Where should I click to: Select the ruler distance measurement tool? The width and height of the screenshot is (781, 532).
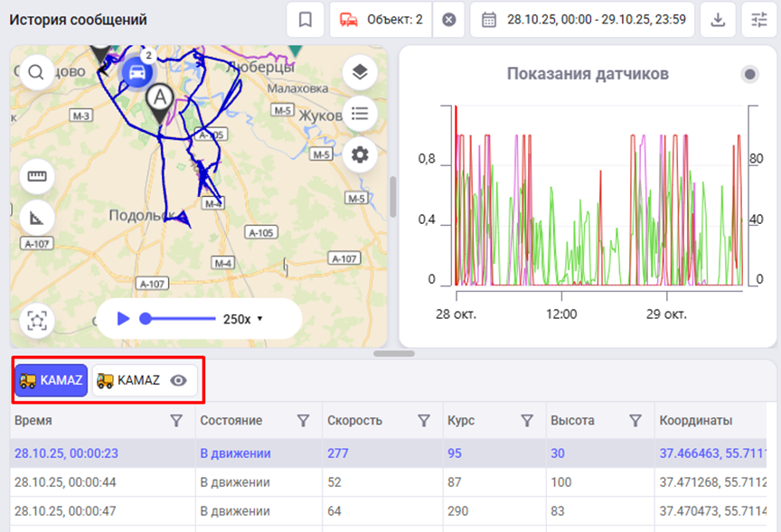(x=37, y=176)
